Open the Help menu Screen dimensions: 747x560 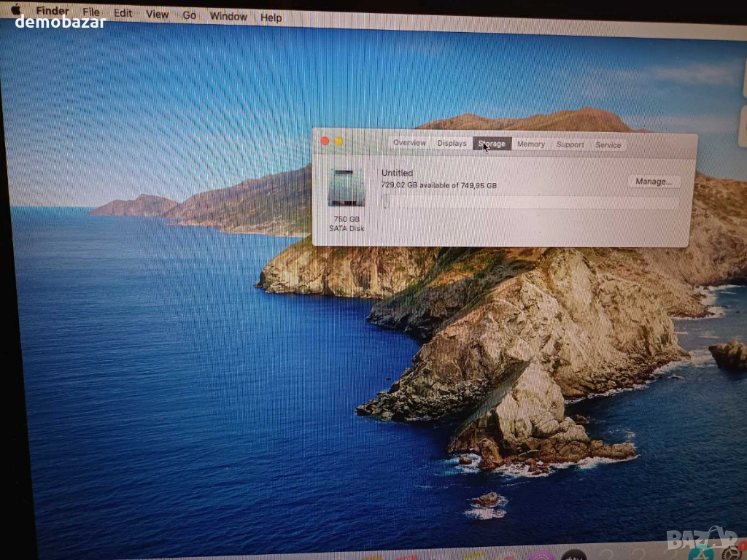click(271, 17)
